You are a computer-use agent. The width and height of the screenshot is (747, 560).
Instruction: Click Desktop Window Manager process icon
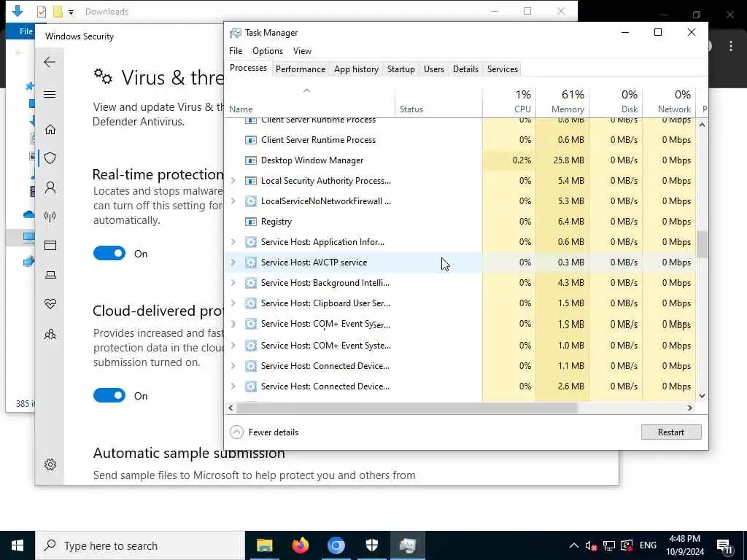pyautogui.click(x=251, y=160)
